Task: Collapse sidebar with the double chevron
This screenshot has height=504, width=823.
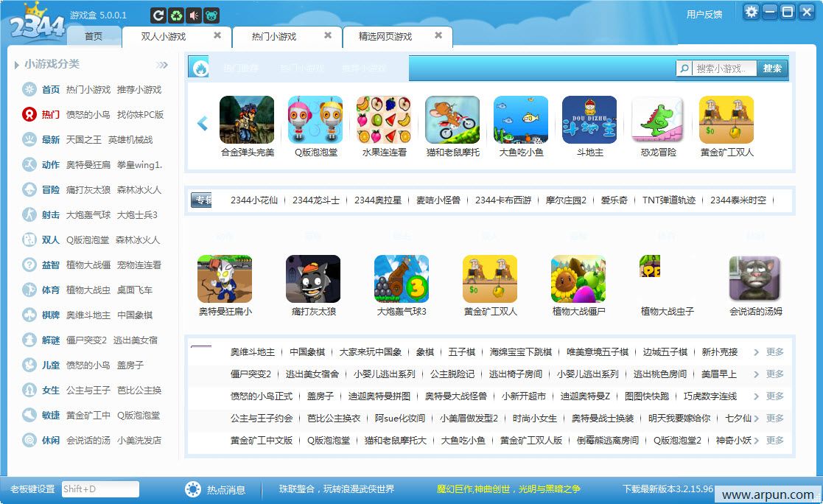Action: coord(161,65)
